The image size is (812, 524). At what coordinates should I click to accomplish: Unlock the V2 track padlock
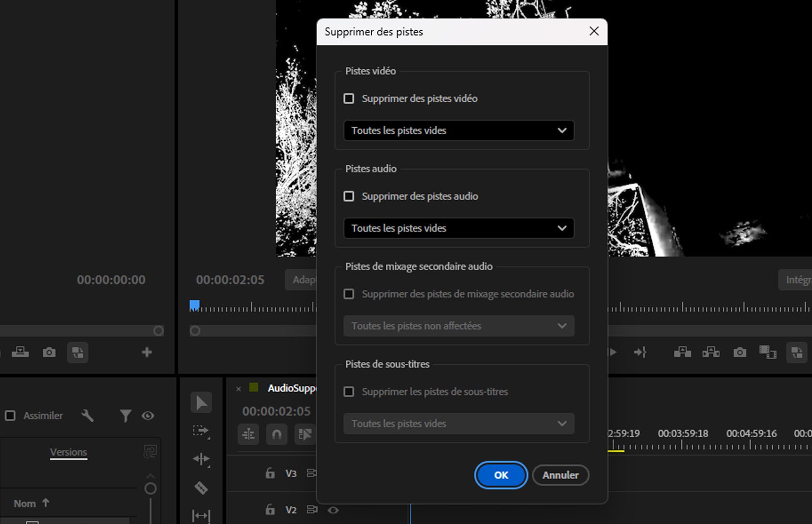pyautogui.click(x=269, y=510)
